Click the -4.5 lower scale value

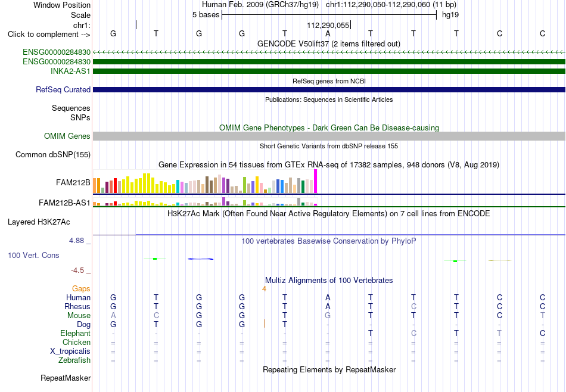click(77, 270)
